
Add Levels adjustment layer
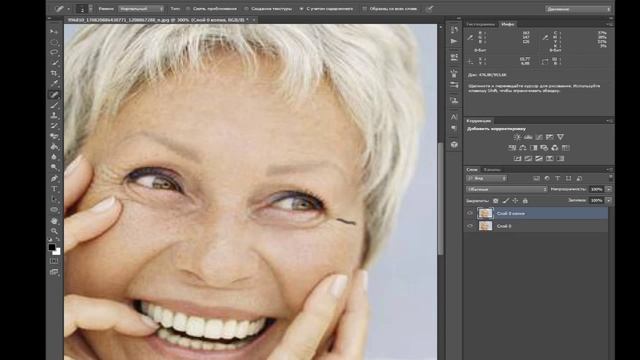(528, 137)
